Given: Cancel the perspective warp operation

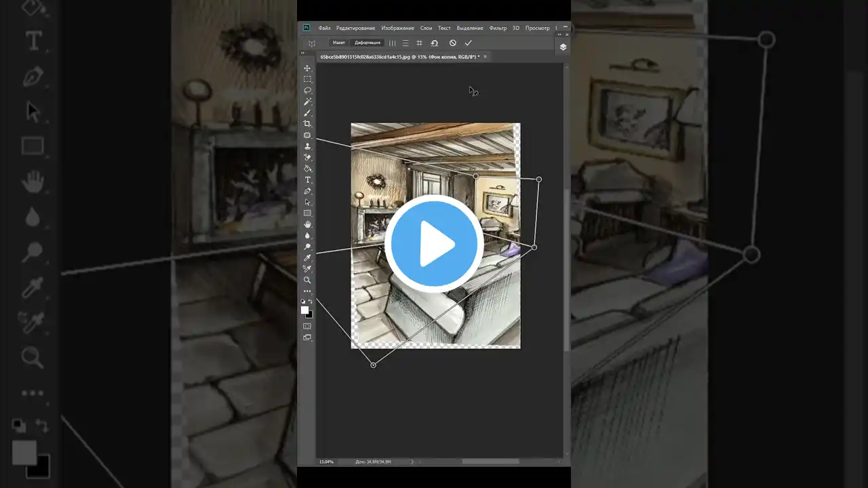Looking at the screenshot, I should [453, 43].
